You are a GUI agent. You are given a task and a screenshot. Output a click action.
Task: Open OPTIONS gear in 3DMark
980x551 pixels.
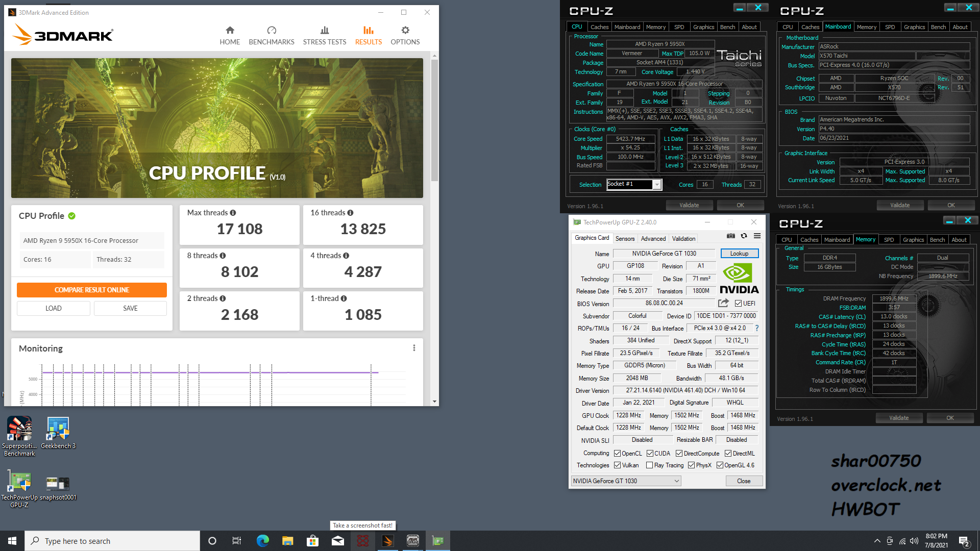405,36
